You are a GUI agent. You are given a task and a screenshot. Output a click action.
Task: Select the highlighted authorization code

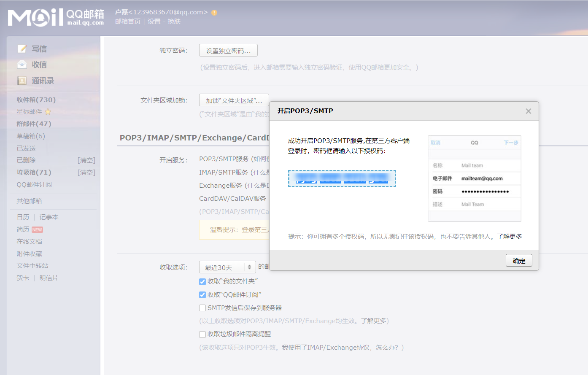click(342, 178)
